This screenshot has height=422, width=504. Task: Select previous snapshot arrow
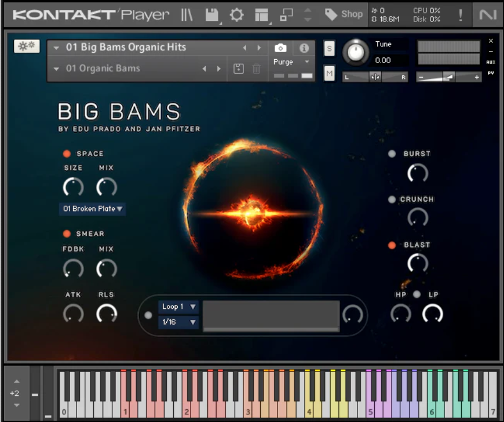pos(204,68)
